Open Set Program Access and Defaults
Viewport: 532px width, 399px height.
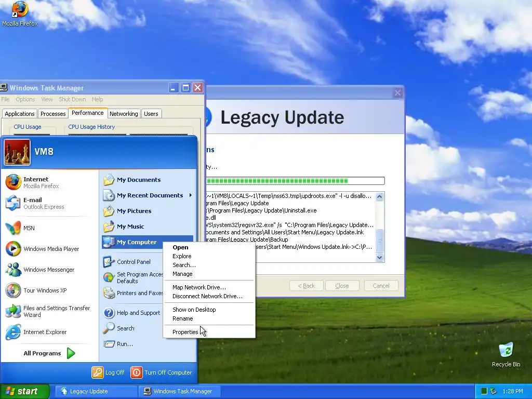pyautogui.click(x=133, y=277)
